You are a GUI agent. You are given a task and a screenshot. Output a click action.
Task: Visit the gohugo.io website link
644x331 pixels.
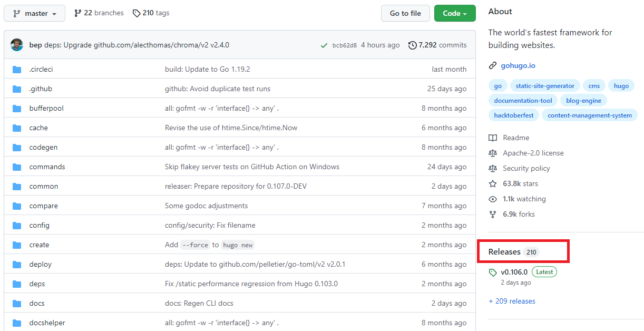tap(518, 65)
